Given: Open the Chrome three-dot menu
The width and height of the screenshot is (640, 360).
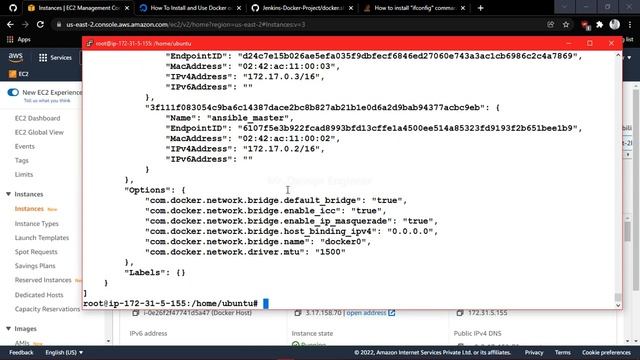Looking at the screenshot, I should pos(630,24).
